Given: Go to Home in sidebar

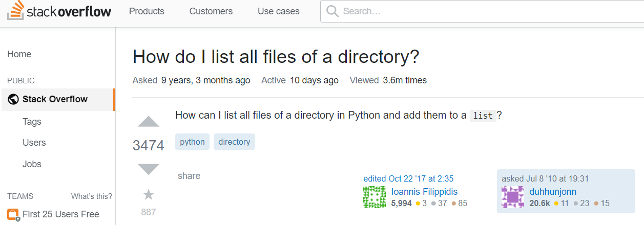Looking at the screenshot, I should click(19, 54).
